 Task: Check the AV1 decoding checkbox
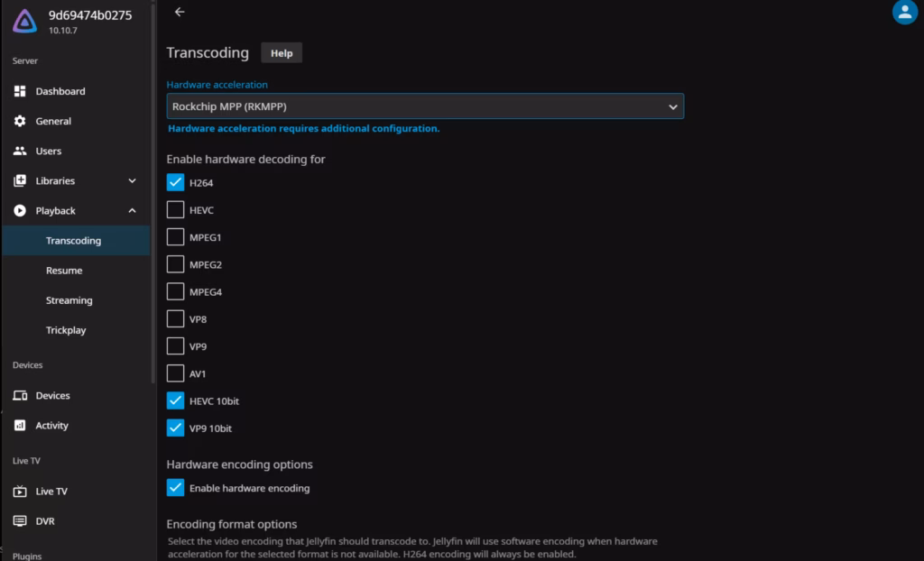[x=175, y=373]
